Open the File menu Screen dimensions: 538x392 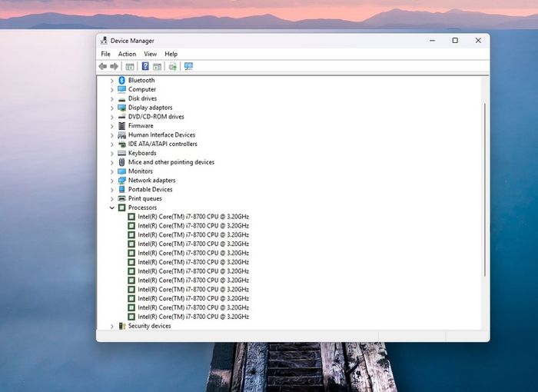pos(106,54)
